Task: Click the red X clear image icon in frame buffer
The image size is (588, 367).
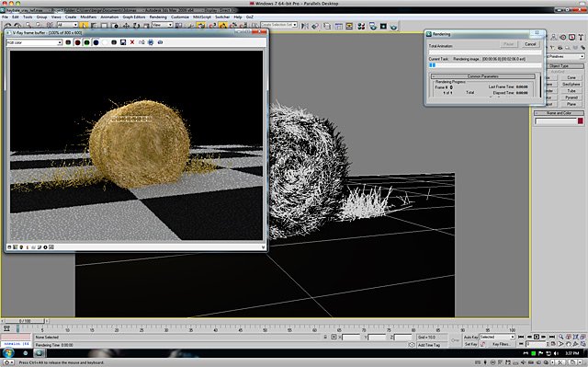Action: (132, 42)
